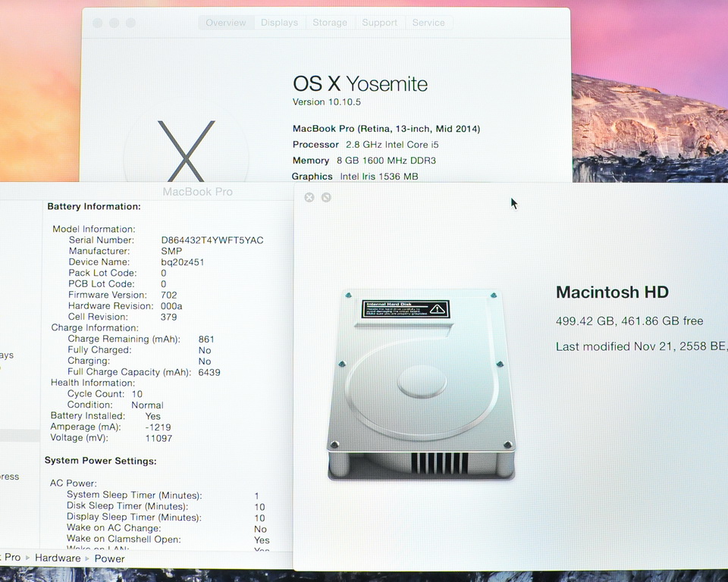Click the Fully Charged value No

[205, 350]
